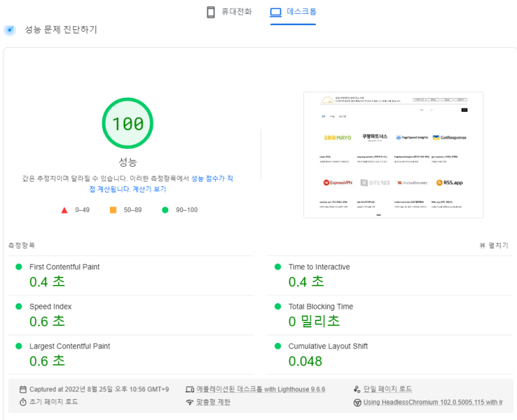Click the 성능 label under the score

[127, 162]
